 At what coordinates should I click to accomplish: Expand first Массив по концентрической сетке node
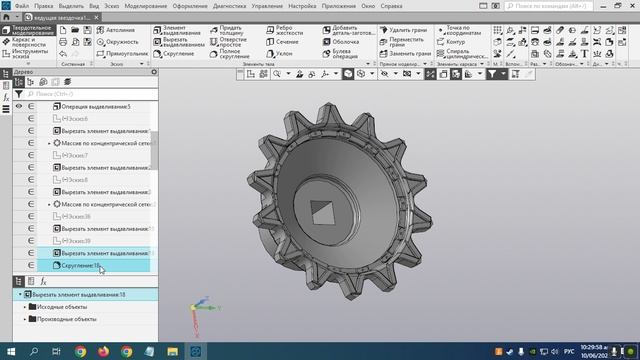point(49,143)
